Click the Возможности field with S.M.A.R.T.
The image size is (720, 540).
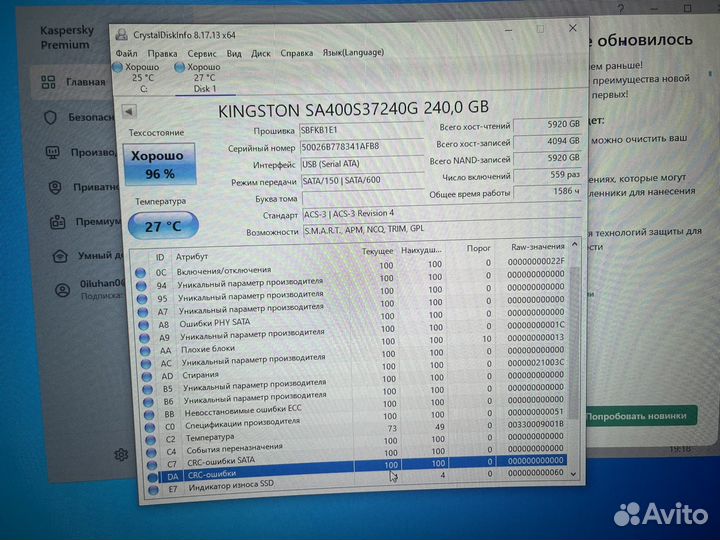tap(442, 229)
